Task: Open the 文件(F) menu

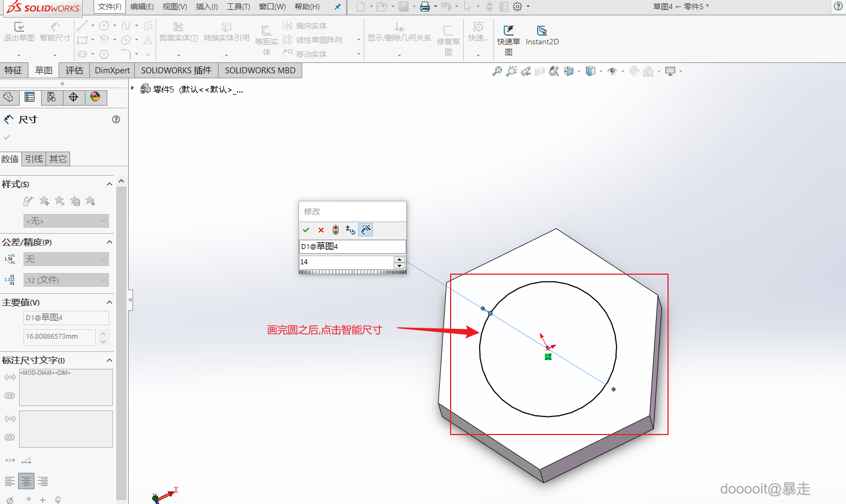Action: pos(110,7)
